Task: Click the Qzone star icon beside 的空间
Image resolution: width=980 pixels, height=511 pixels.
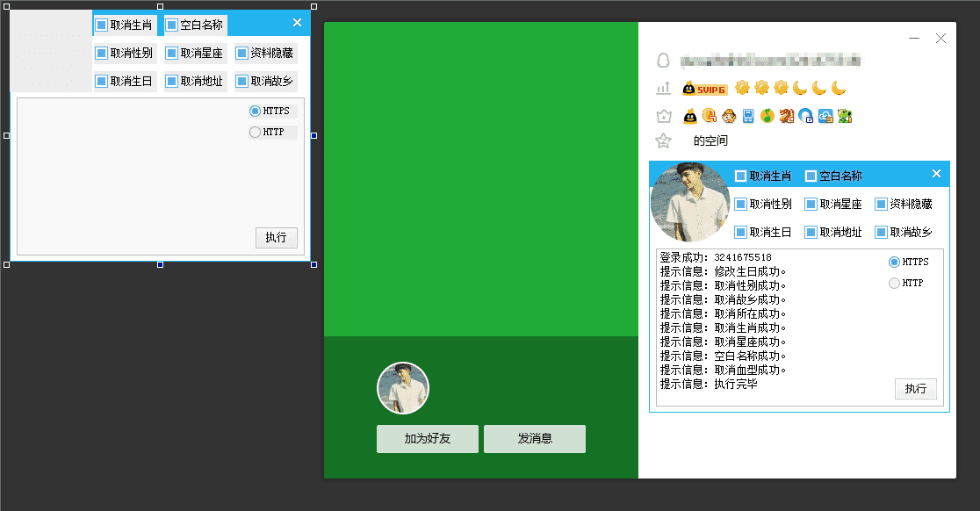Action: tap(663, 140)
